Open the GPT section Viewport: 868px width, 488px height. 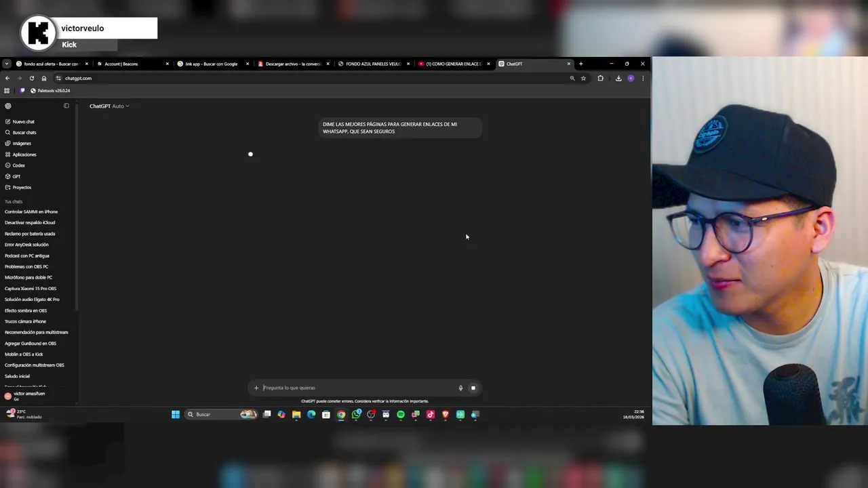[x=13, y=176]
